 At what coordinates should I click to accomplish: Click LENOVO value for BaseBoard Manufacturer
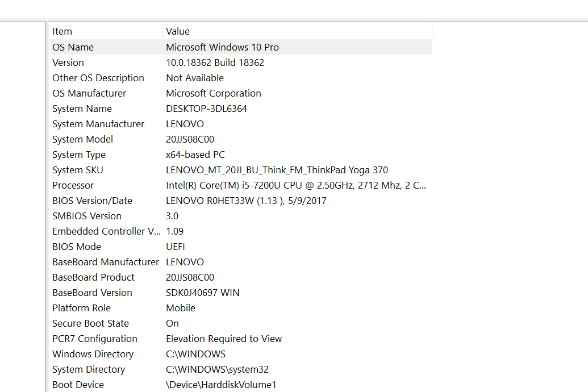point(185,262)
